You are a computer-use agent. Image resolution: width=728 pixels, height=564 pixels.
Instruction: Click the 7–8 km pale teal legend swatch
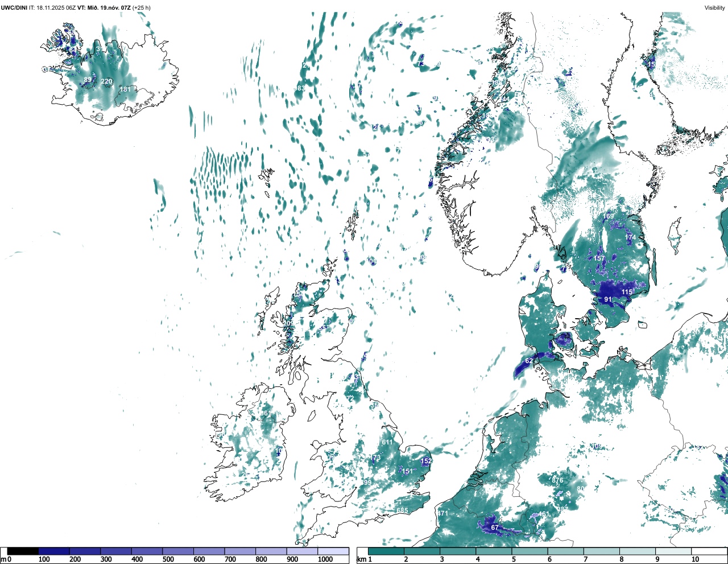pyautogui.click(x=602, y=551)
